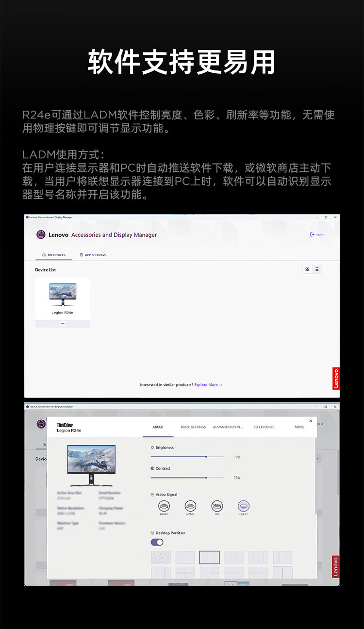
Task: Choose the highlighted two-column partition layout
Action: [x=209, y=557]
